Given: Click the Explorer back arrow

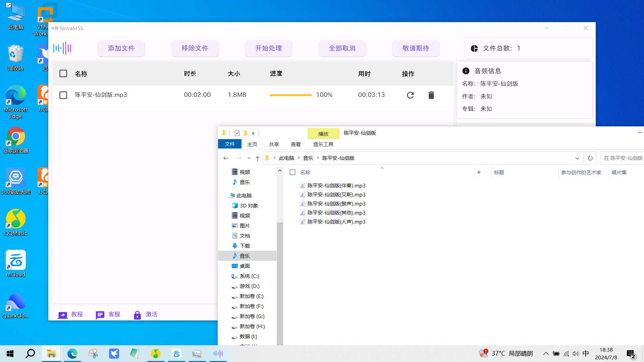Looking at the screenshot, I should tap(226, 158).
